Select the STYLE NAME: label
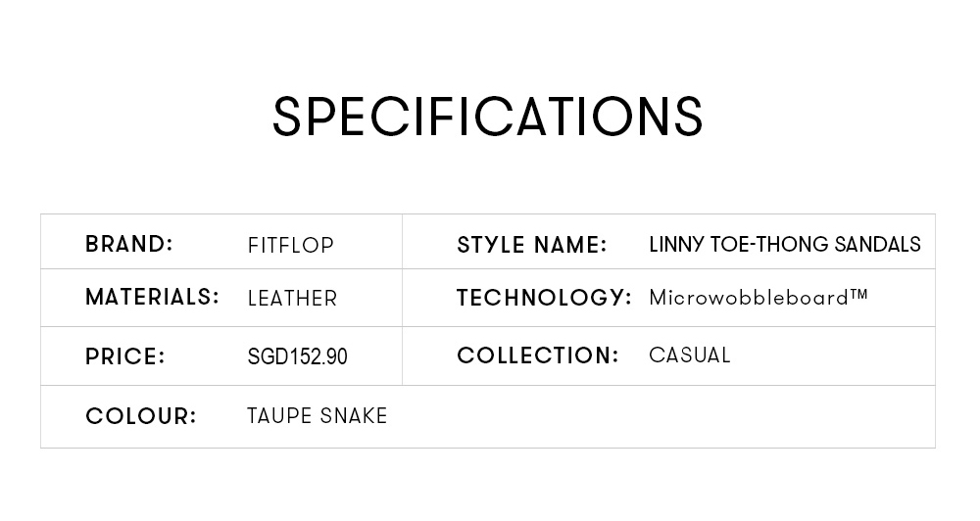Viewport: 980px width, 521px height. 532,245
